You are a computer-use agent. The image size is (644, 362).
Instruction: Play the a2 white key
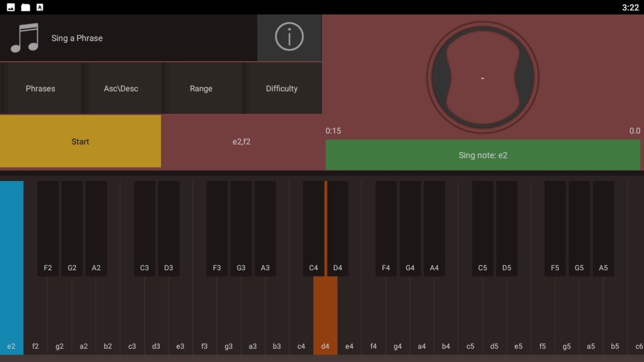84,315
